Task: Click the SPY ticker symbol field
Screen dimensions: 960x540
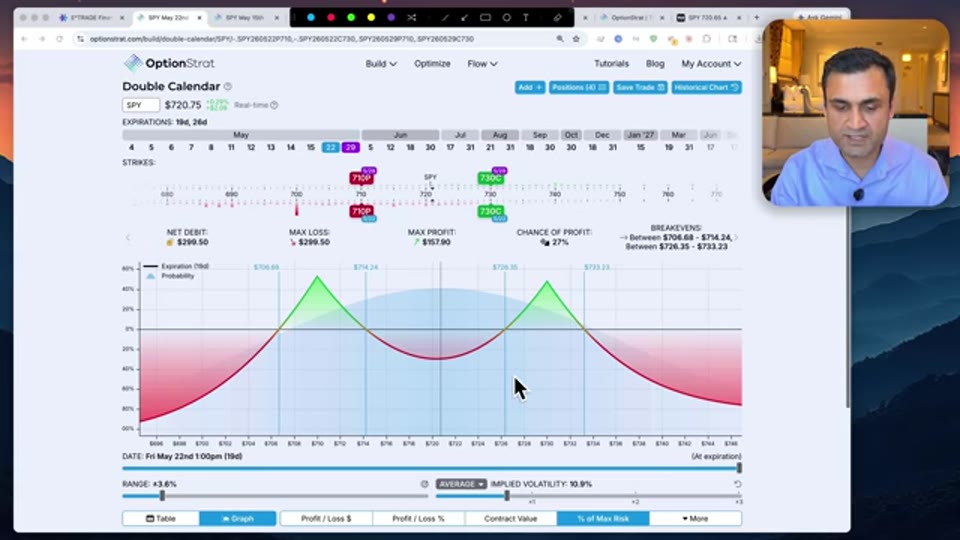Action: 141,105
